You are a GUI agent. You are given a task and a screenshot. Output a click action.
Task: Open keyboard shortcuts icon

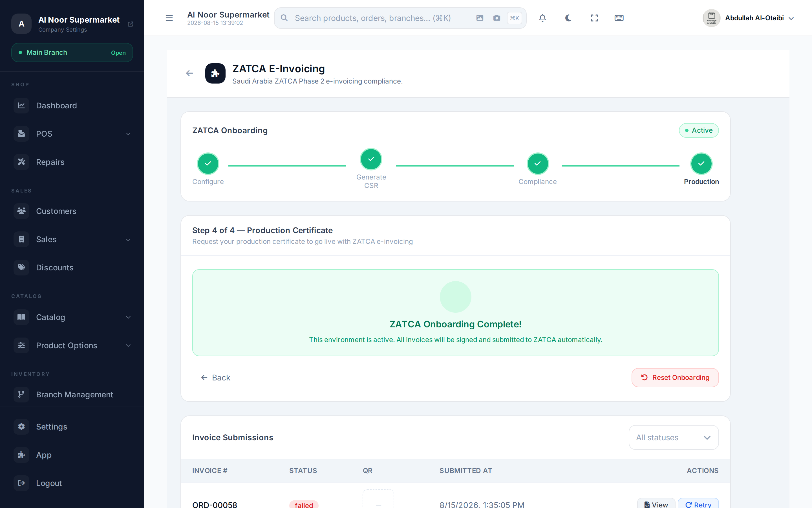click(x=619, y=18)
